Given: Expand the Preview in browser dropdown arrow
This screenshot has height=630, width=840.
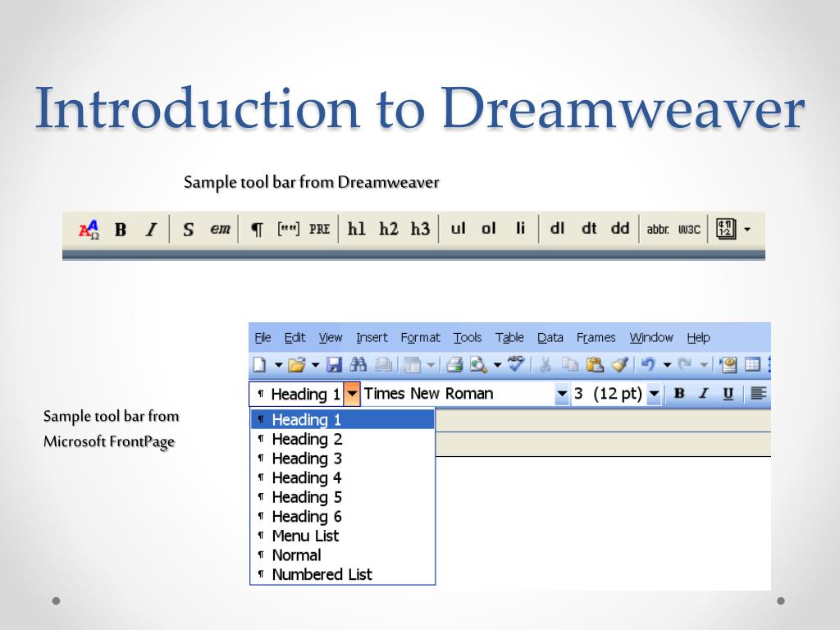Looking at the screenshot, I should [497, 365].
